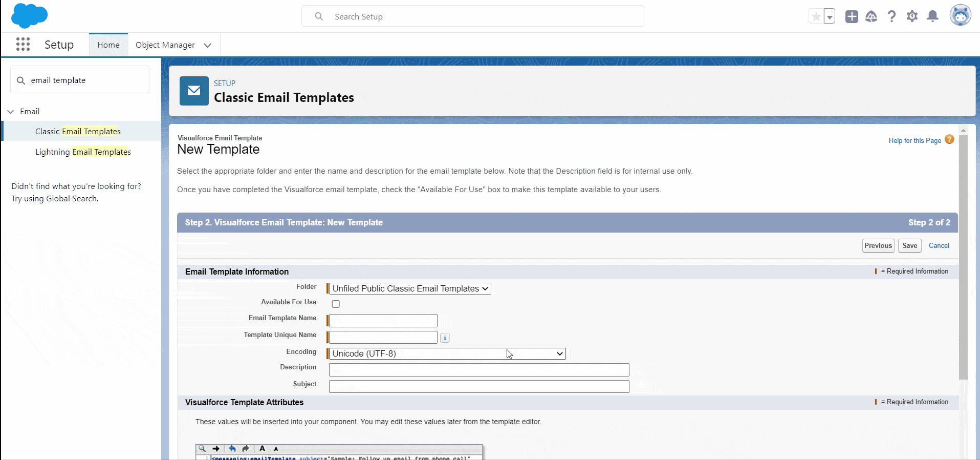Image resolution: width=980 pixels, height=460 pixels.
Task: Click the Subject field
Action: coord(479,387)
